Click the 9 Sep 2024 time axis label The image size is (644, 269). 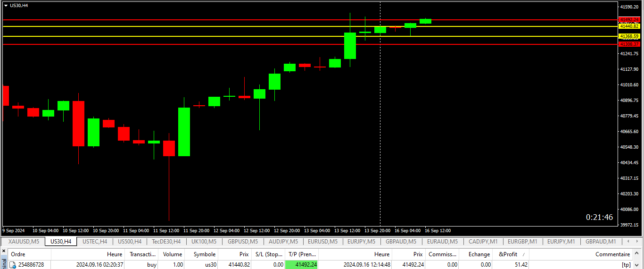pos(14,231)
